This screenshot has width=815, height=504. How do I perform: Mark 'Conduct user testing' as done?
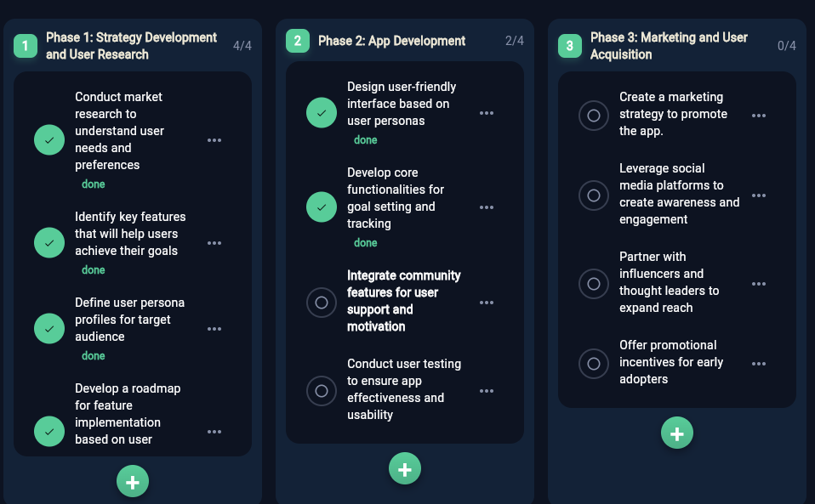(322, 391)
